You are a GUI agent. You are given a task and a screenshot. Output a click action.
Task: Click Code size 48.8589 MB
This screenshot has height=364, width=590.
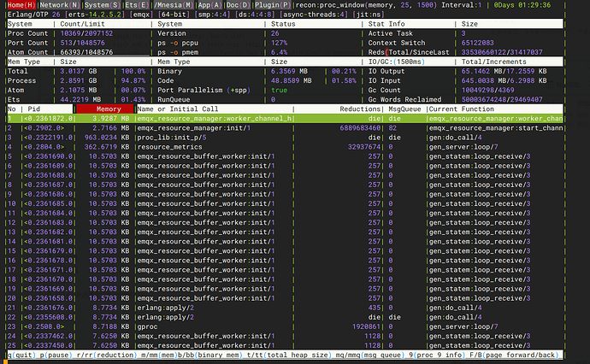click(x=292, y=81)
